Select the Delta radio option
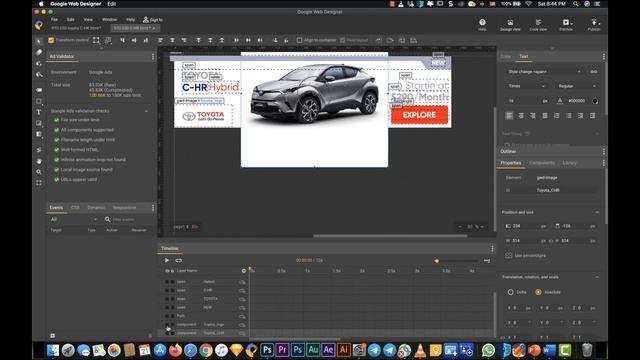640x360 pixels. point(511,292)
